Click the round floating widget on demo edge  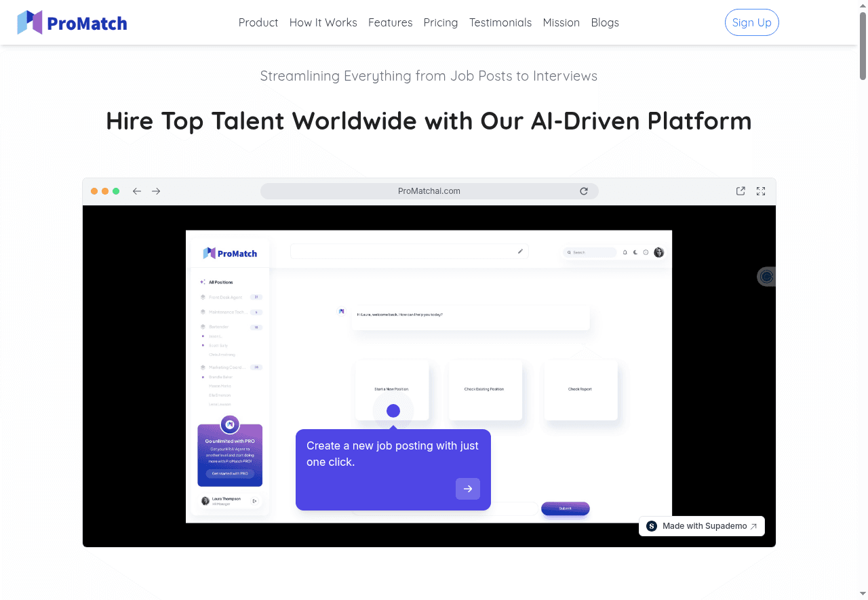pyautogui.click(x=766, y=277)
